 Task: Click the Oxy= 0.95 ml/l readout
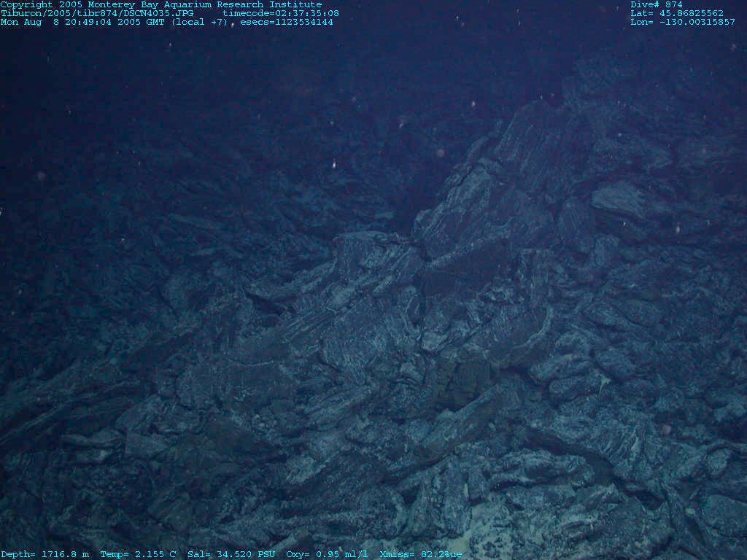point(327,554)
